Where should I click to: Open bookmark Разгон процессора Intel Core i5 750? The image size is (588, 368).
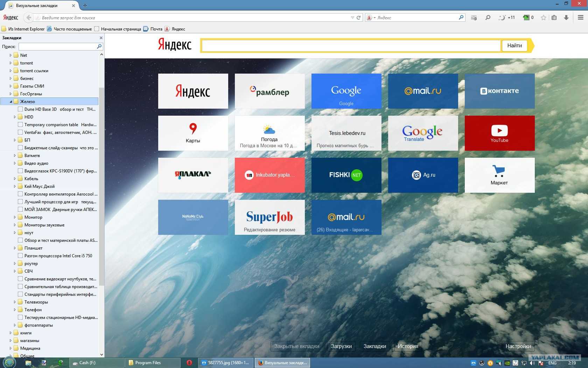pos(55,256)
